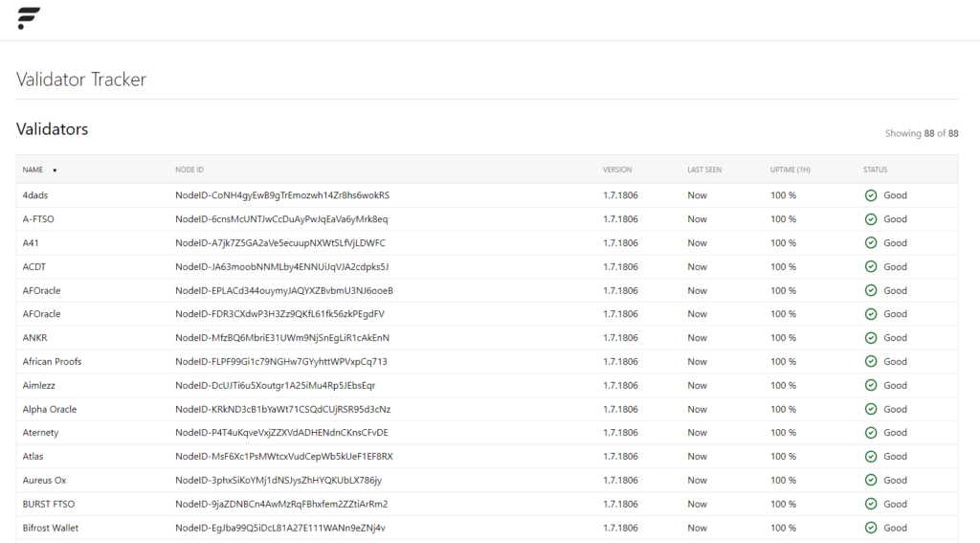Sort the table by the VERSION header
The width and height of the screenshot is (980, 543).
tap(617, 170)
